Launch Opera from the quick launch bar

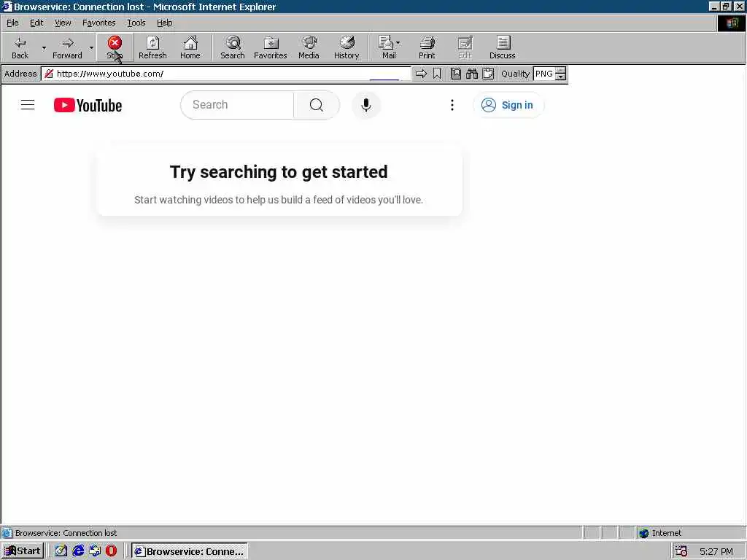click(111, 551)
